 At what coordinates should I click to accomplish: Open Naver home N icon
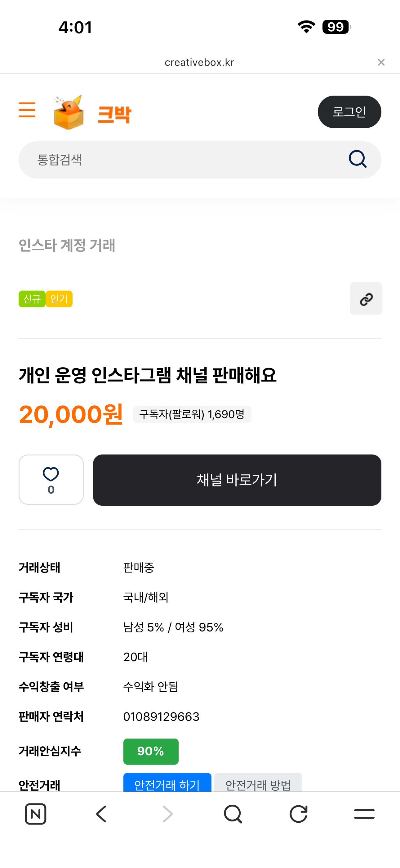click(x=36, y=814)
